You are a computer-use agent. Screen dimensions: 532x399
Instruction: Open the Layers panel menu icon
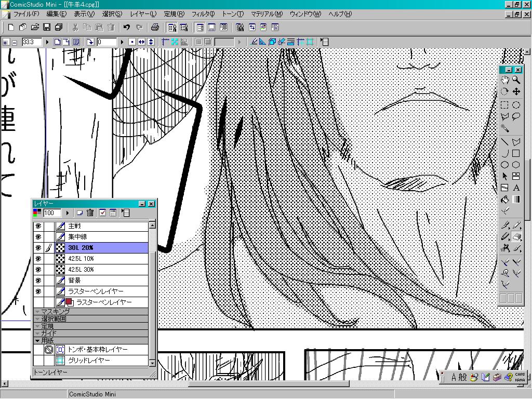point(126,212)
